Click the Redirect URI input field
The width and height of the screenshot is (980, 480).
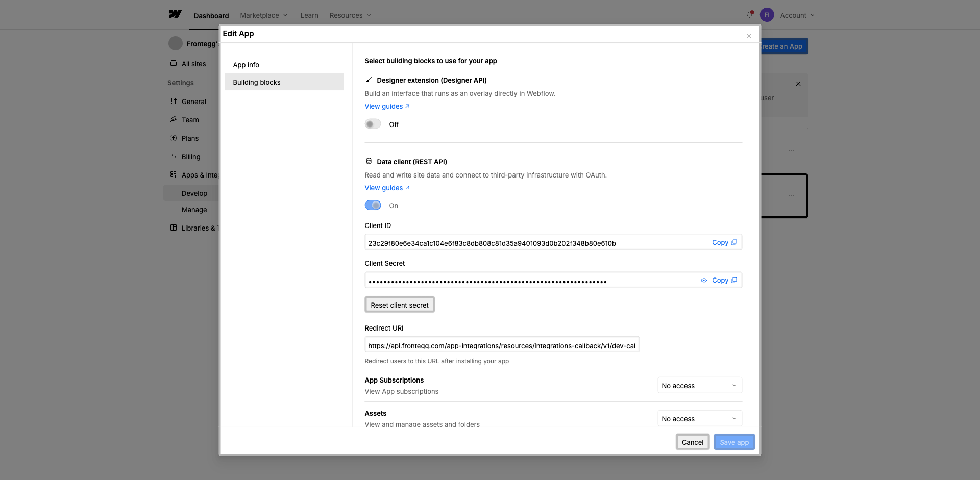[502, 344]
